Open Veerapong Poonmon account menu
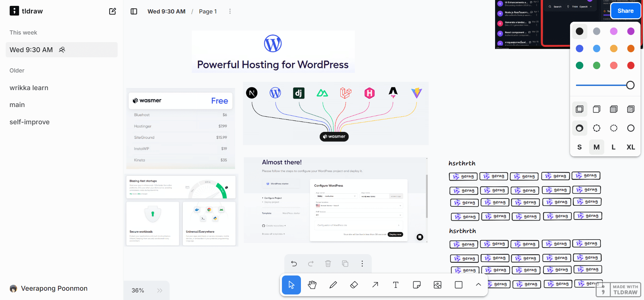This screenshot has width=644, height=300. point(48,289)
